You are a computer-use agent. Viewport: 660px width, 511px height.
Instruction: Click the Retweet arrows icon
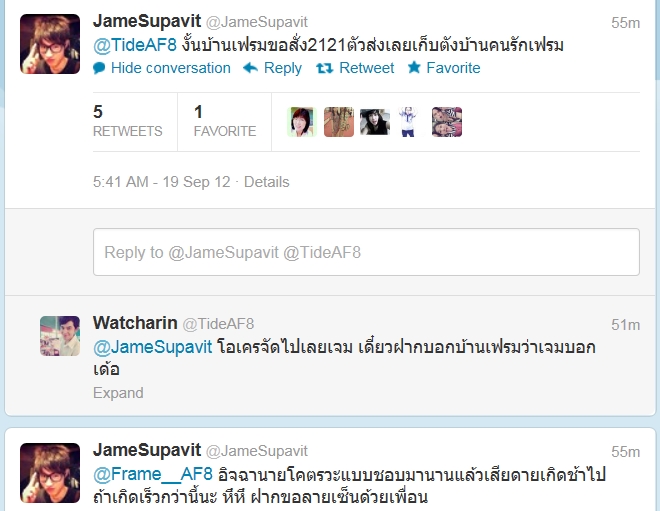tap(325, 68)
